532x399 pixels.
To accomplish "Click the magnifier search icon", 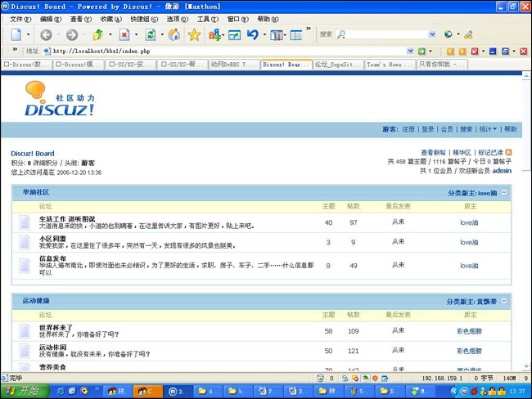I will (x=341, y=34).
